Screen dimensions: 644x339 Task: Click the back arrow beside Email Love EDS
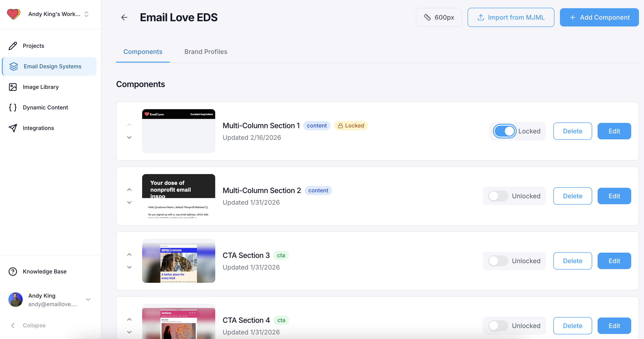pos(124,17)
